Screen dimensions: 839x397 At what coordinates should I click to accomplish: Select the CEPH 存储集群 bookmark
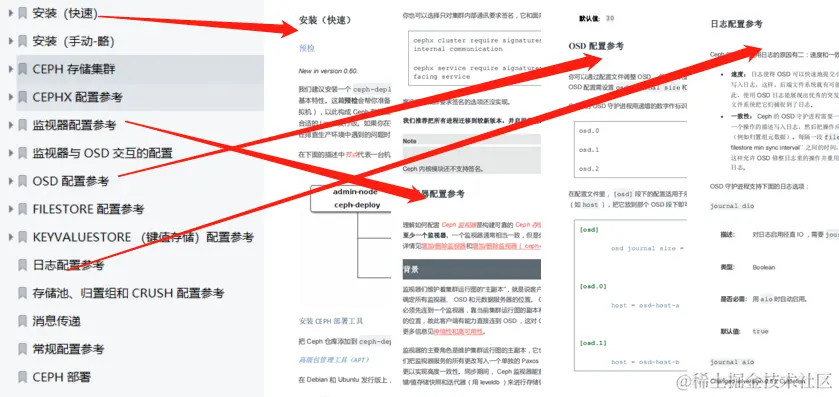[x=74, y=69]
